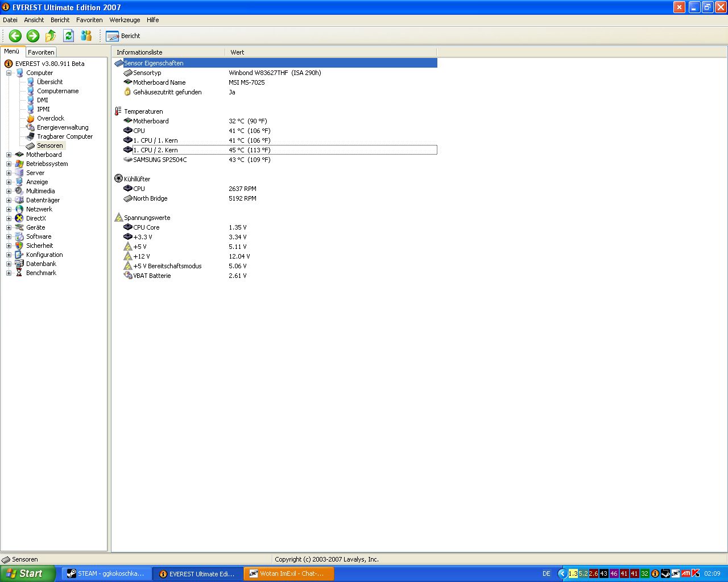Screen dimensions: 728x582
Task: Select the North Bridge fan row
Action: coord(275,198)
